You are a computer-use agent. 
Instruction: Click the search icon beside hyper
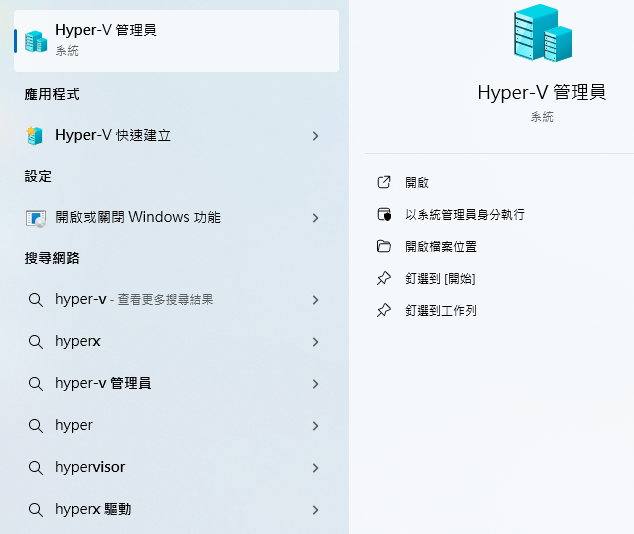36,426
